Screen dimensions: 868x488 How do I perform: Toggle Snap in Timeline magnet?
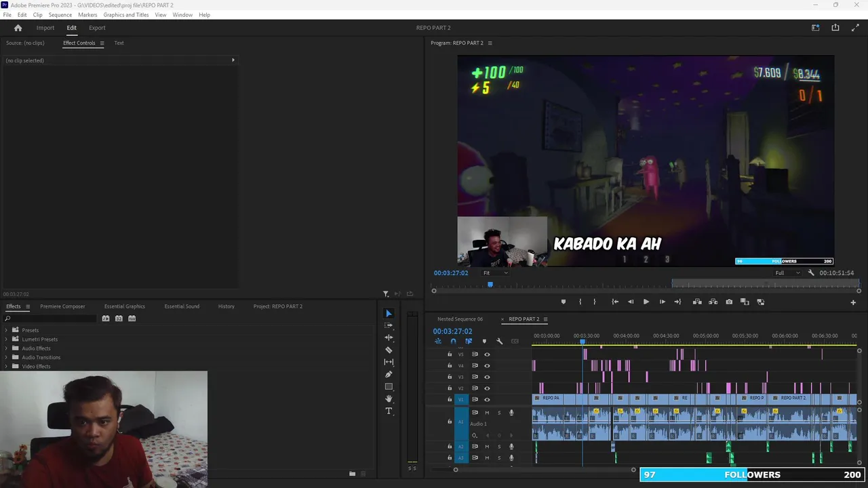453,342
